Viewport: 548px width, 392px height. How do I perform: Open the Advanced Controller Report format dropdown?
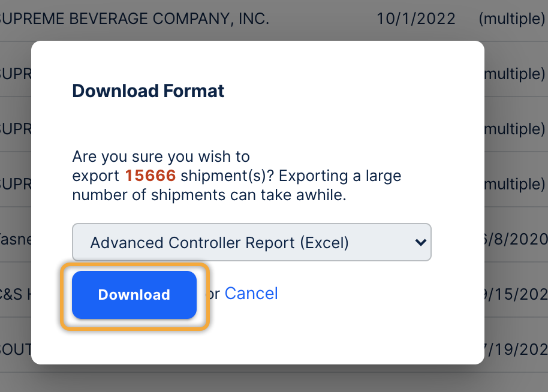(x=251, y=243)
